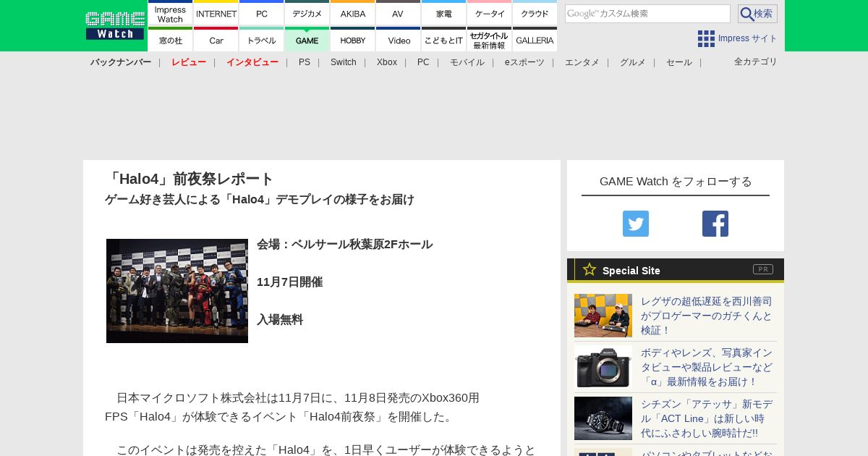Image resolution: width=868 pixels, height=456 pixels.
Task: Enlarge the Halo4 event group photo
Action: pyautogui.click(x=177, y=291)
